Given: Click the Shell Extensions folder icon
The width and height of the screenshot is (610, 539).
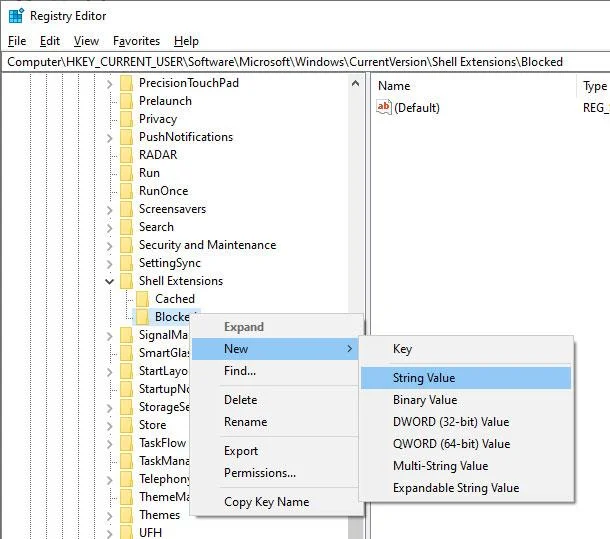Looking at the screenshot, I should [126, 281].
